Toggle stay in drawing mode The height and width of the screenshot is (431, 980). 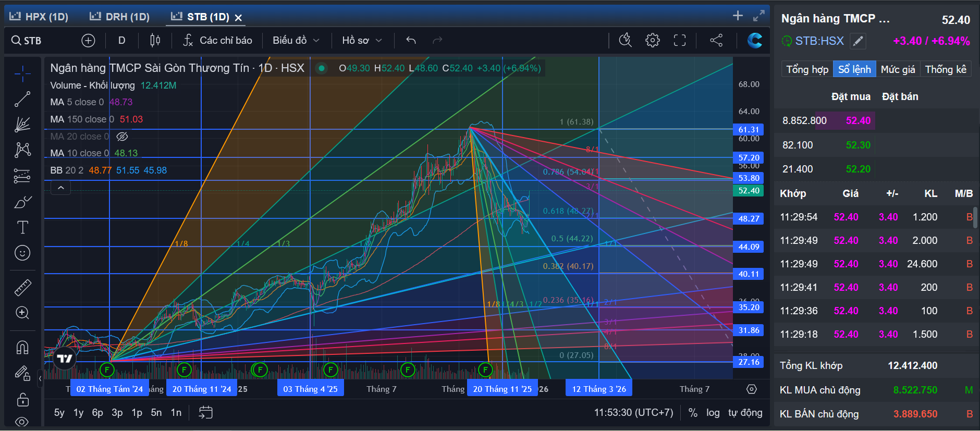pos(22,373)
